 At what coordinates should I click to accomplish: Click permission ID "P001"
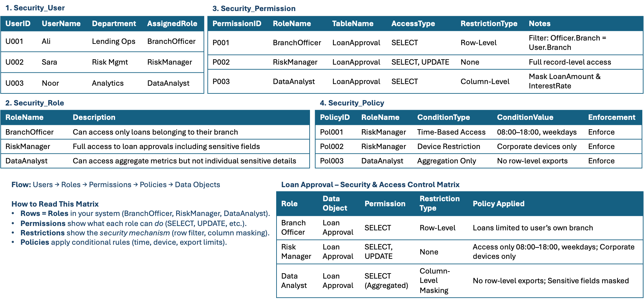(221, 43)
